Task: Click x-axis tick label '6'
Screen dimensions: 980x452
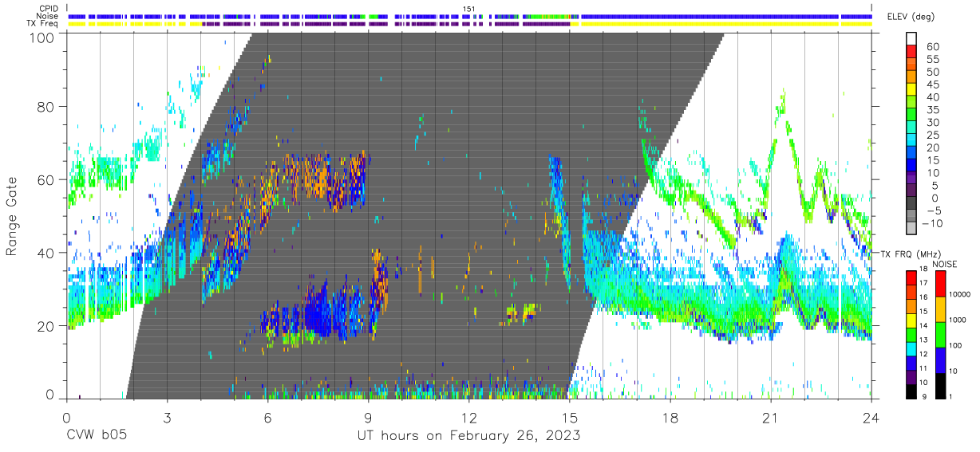Action: (267, 418)
